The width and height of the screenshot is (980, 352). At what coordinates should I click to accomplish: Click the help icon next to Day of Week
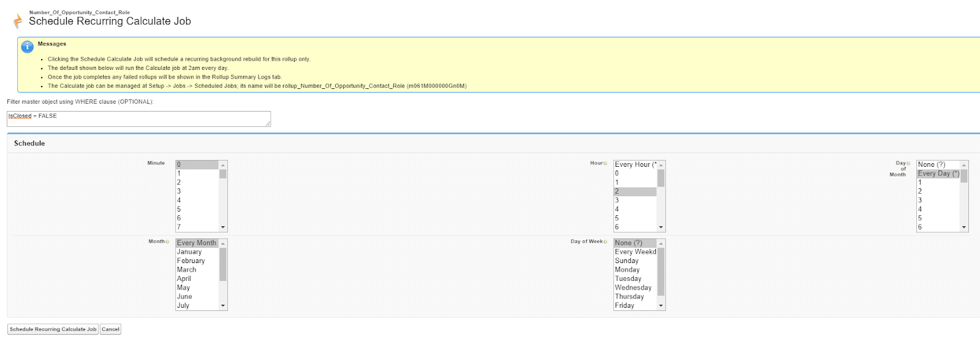[x=605, y=242]
